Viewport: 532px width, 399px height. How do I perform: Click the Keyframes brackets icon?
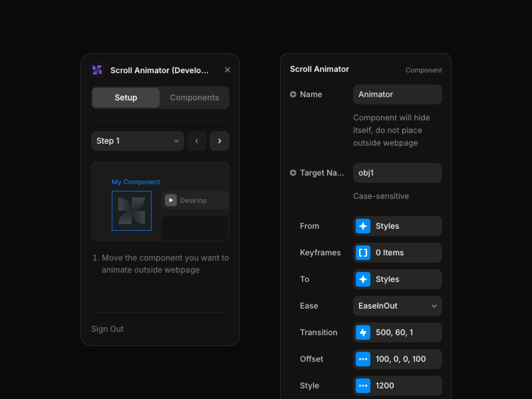[x=363, y=253]
